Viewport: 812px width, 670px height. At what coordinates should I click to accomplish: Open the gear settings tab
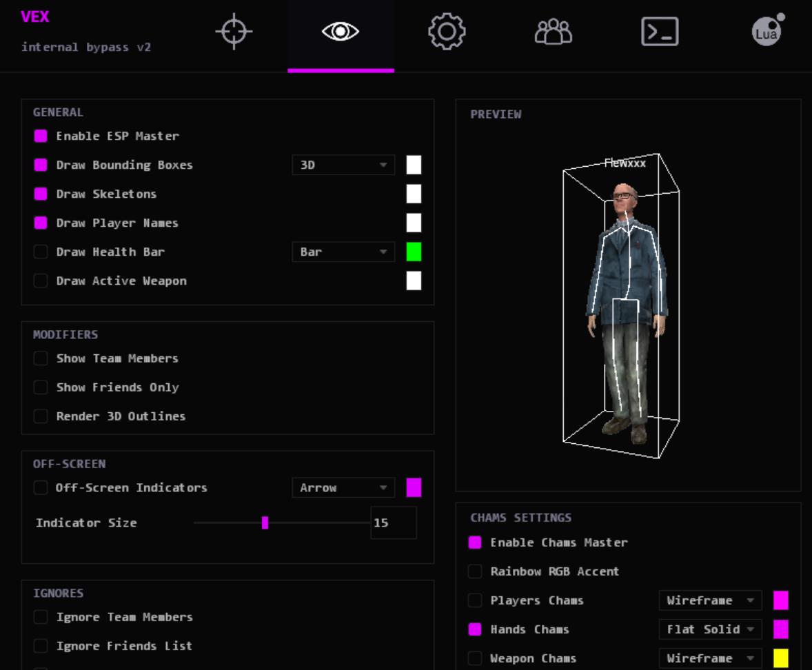click(x=447, y=32)
